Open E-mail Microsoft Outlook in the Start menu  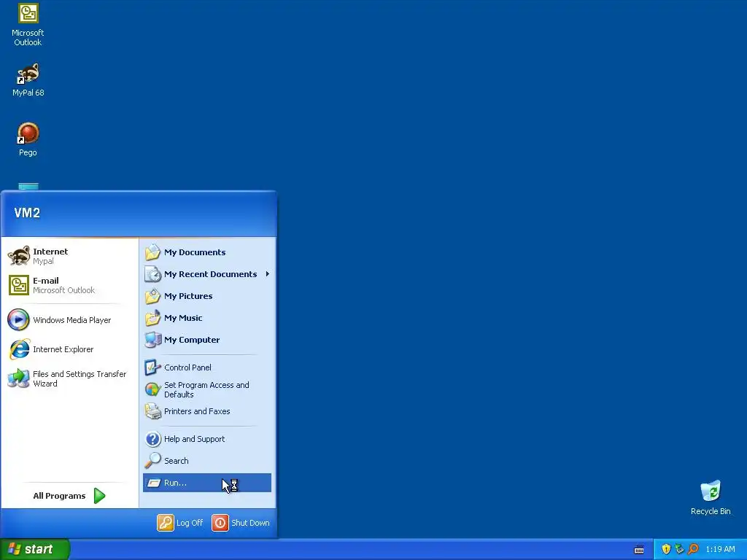point(69,285)
